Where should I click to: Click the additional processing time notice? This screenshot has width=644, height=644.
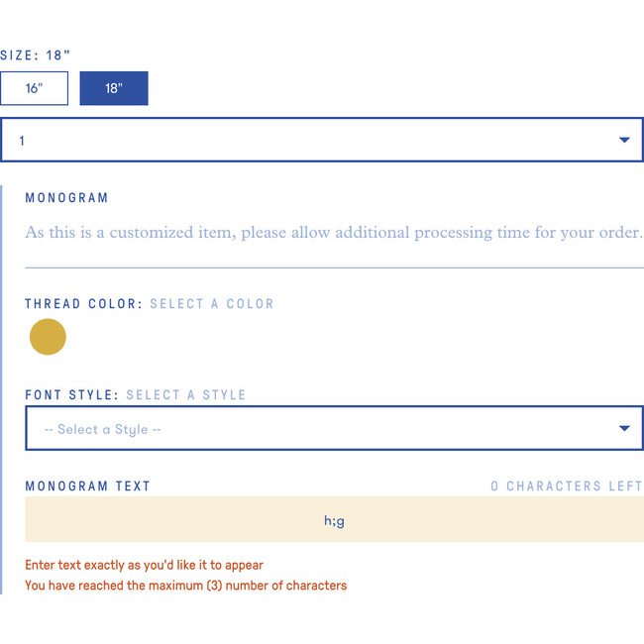pyautogui.click(x=334, y=233)
